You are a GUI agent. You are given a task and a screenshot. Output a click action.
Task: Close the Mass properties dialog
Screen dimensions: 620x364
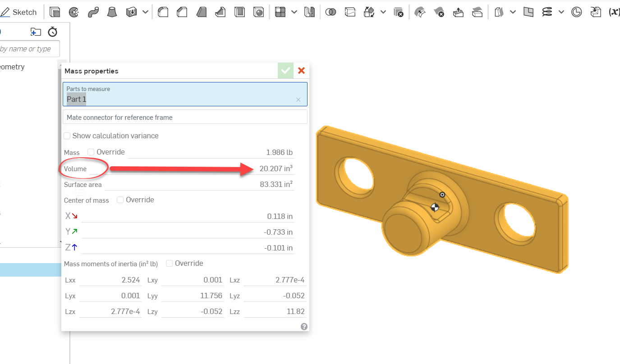pyautogui.click(x=301, y=71)
